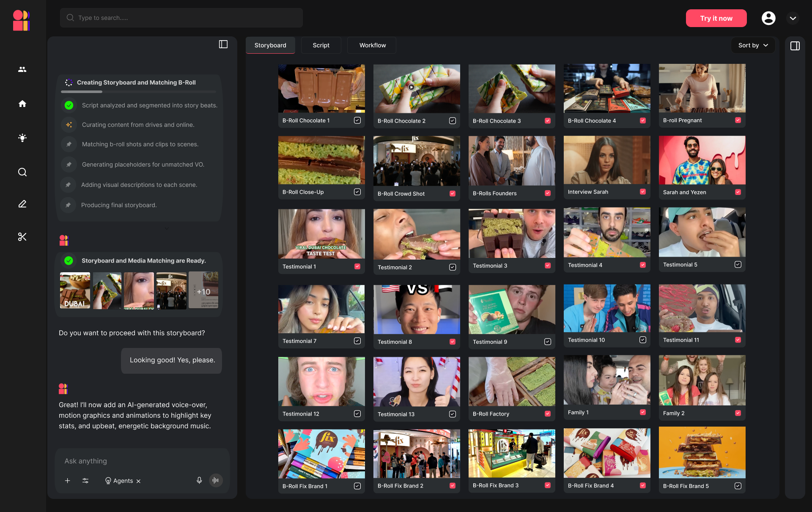
Task: Switch to the Workflow tab
Action: point(372,45)
